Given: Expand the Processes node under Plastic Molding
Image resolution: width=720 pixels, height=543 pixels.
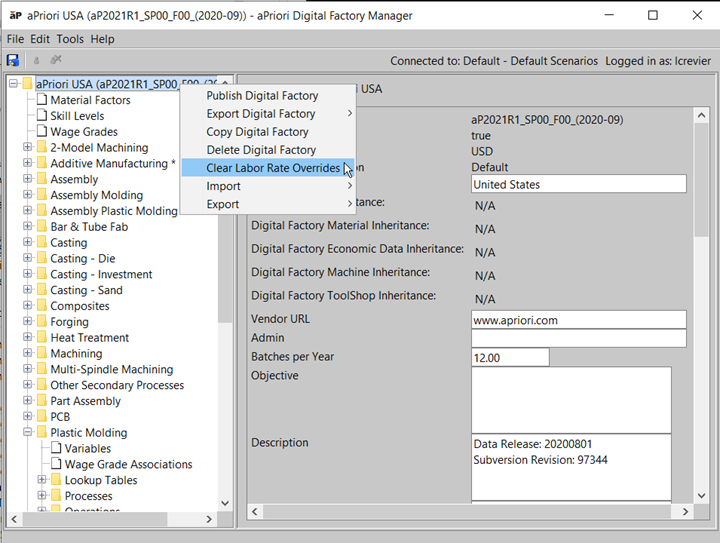Looking at the screenshot, I should coord(42,495).
